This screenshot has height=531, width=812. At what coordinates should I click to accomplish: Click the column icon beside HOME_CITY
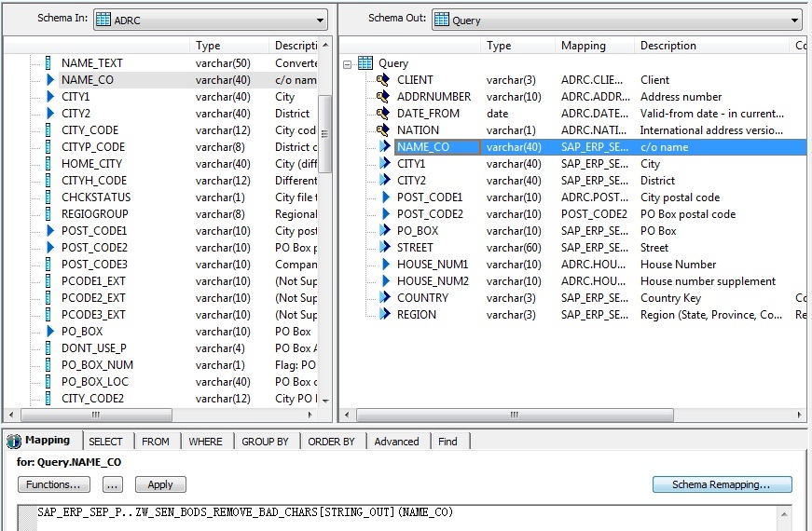click(48, 164)
